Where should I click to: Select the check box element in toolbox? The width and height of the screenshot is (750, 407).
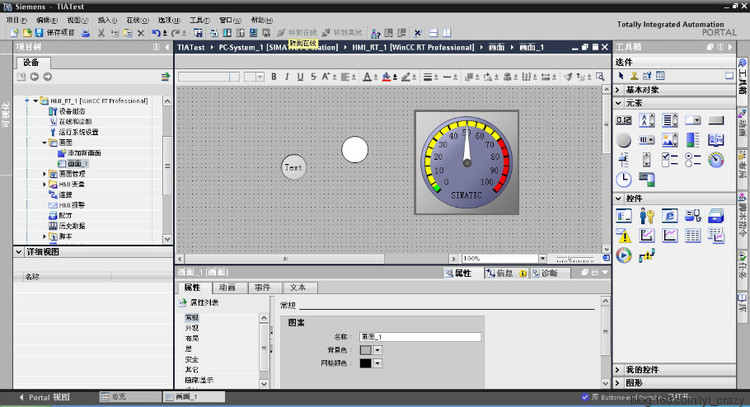[x=670, y=160]
